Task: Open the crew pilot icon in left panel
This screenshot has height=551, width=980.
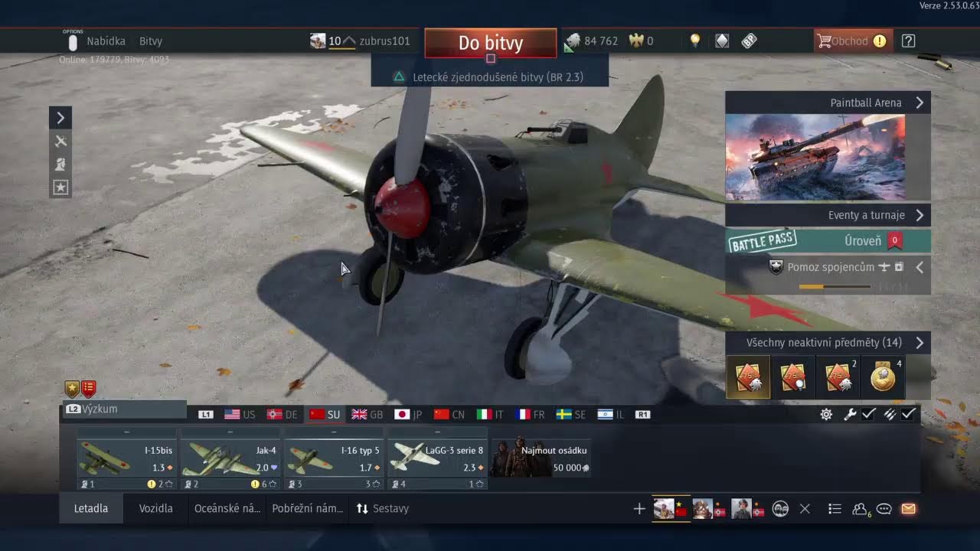Action: (60, 164)
